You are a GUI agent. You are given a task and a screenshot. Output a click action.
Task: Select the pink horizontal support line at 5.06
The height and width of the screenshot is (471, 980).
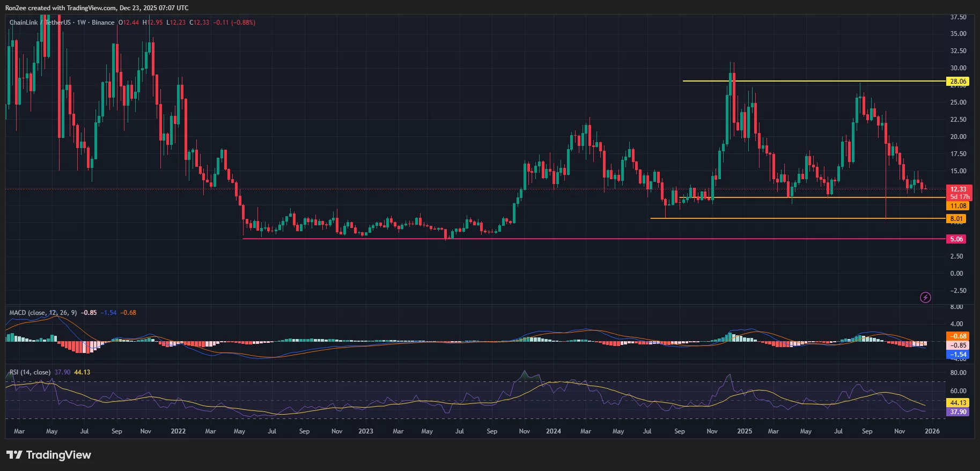[x=593, y=239]
